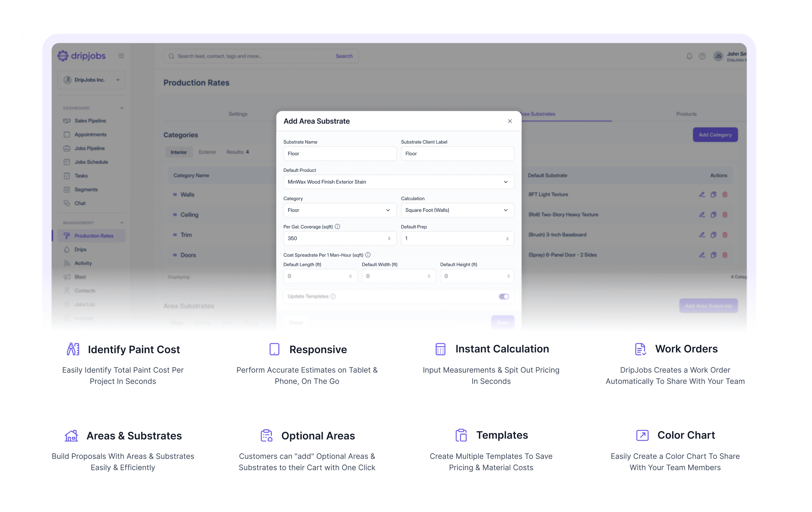Switch to the Settings tab
The height and width of the screenshot is (512, 812).
(238, 114)
